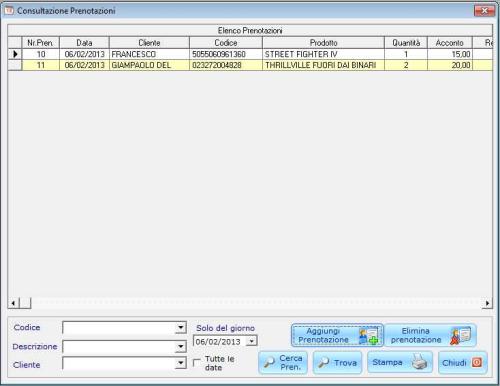The height and width of the screenshot is (386, 500).
Task: Click the Aggiungi Prenotazione button
Action: click(337, 335)
